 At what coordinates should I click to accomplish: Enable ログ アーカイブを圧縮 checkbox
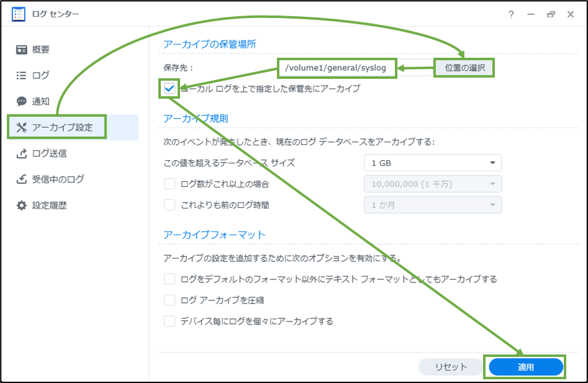click(170, 300)
